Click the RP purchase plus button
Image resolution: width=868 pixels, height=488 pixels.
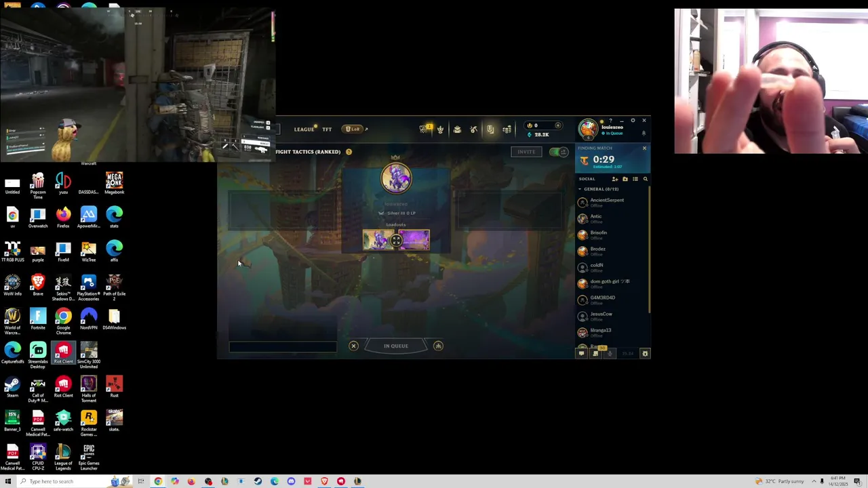(x=558, y=125)
